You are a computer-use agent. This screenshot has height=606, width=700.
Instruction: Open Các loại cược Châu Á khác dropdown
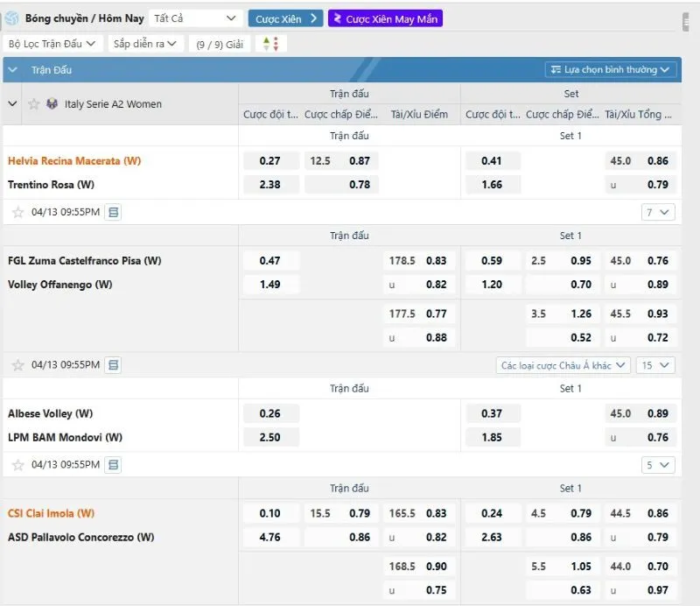[563, 365]
